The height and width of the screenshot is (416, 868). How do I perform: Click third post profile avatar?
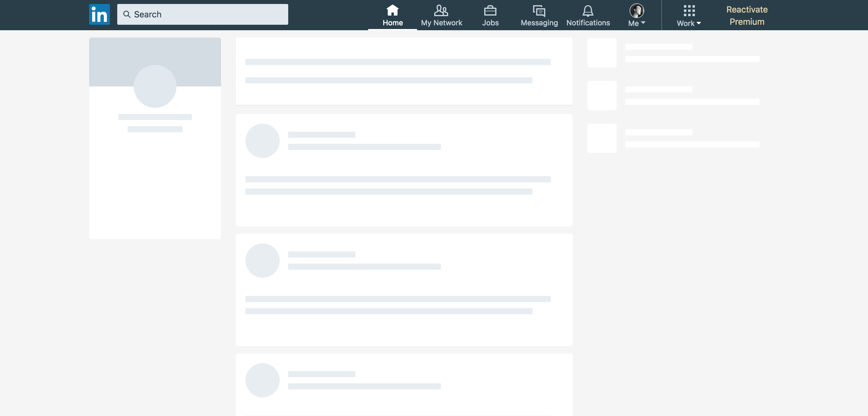click(x=262, y=260)
